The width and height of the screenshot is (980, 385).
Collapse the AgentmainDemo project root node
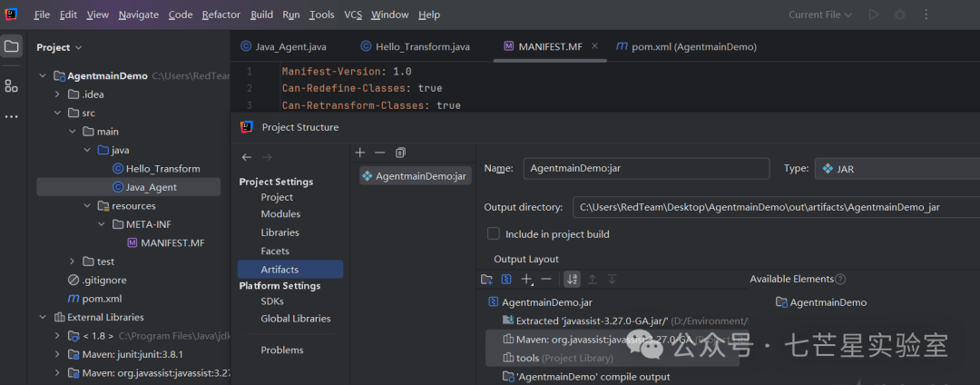point(43,75)
